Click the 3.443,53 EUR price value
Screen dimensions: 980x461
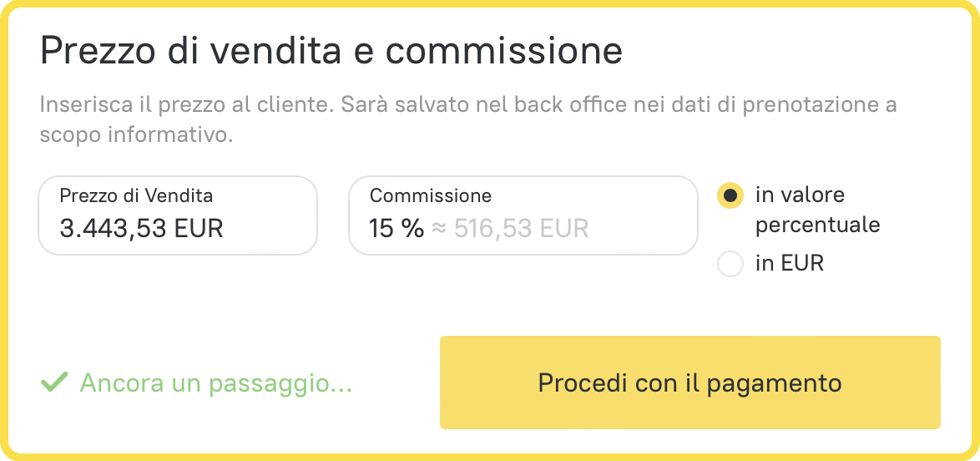point(141,228)
